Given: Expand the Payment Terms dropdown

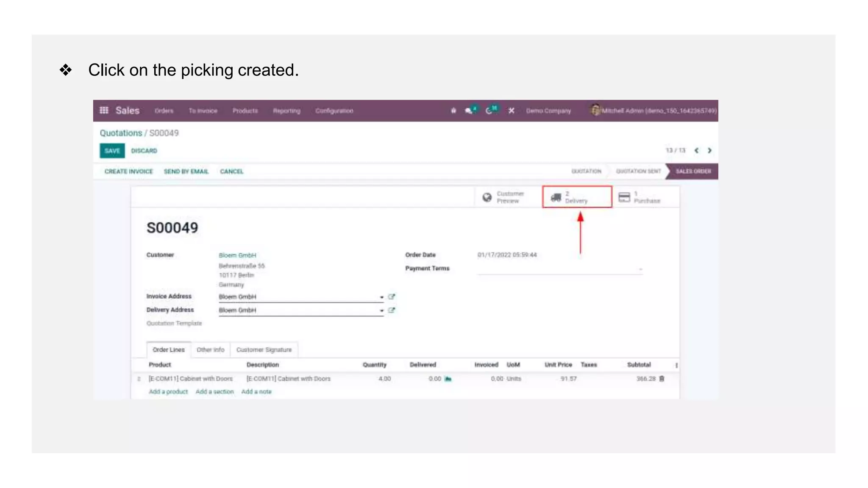Looking at the screenshot, I should pos(640,269).
